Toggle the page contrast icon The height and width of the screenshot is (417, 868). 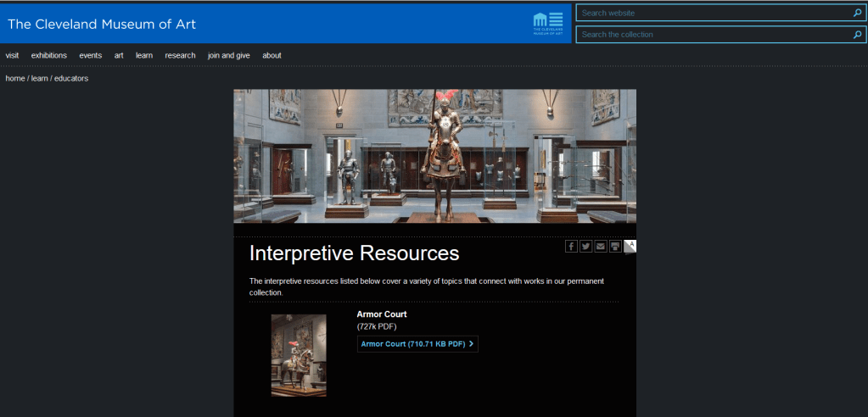click(x=630, y=247)
